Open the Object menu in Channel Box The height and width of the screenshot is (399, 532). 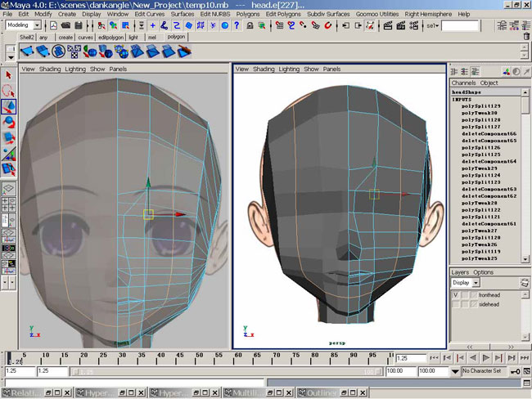tap(489, 83)
